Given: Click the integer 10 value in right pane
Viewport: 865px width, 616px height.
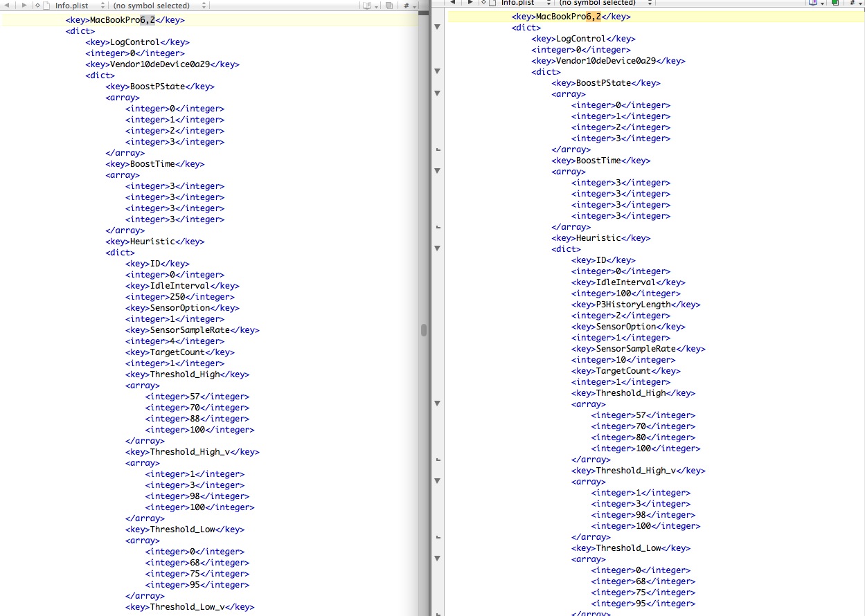Looking at the screenshot, I should (x=624, y=360).
